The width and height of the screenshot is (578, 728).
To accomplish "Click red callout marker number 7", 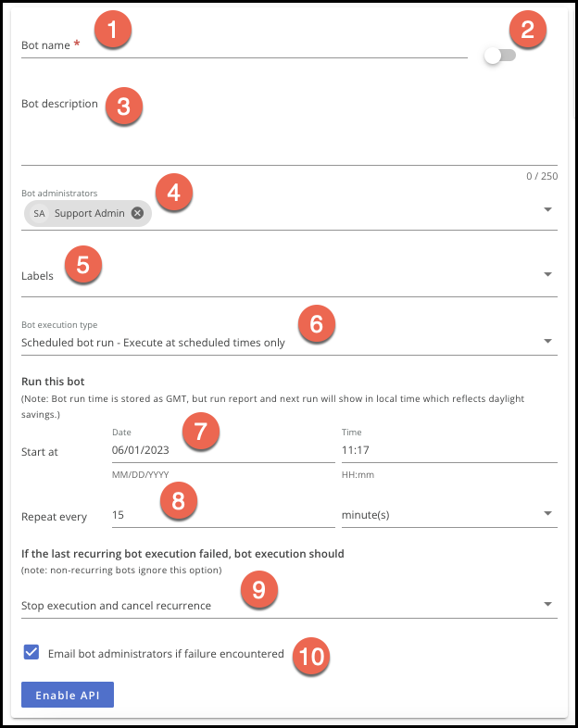I will 199,433.
